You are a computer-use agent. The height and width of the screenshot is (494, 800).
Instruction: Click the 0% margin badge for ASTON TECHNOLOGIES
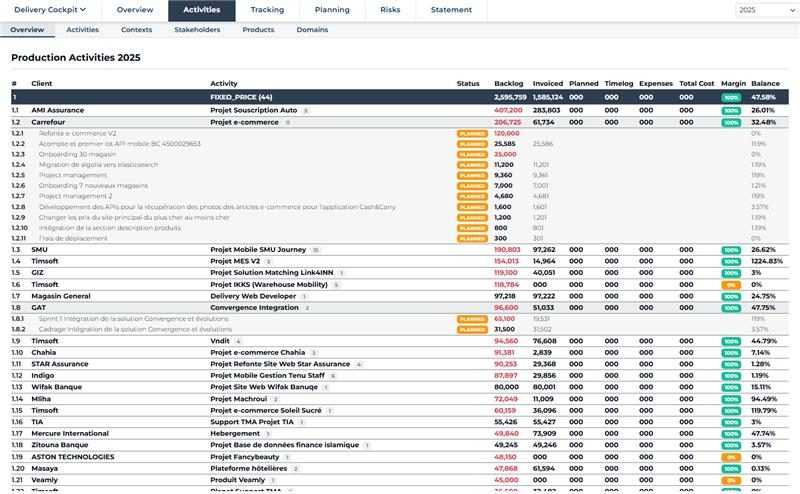pyautogui.click(x=731, y=457)
